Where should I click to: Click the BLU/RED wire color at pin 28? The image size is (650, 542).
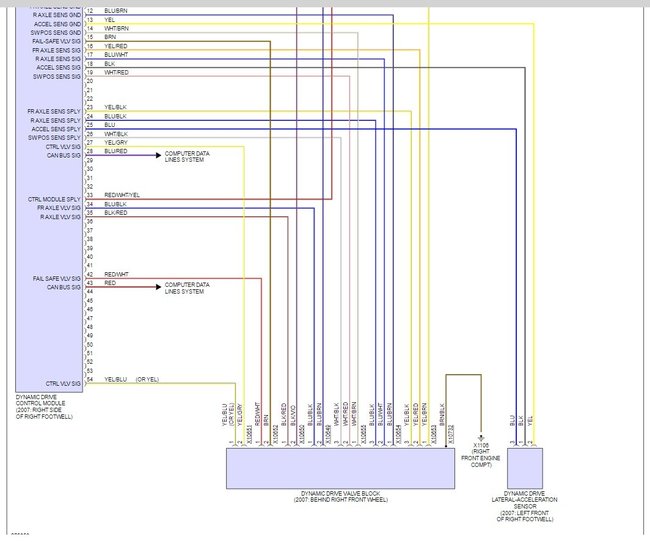tap(116, 151)
